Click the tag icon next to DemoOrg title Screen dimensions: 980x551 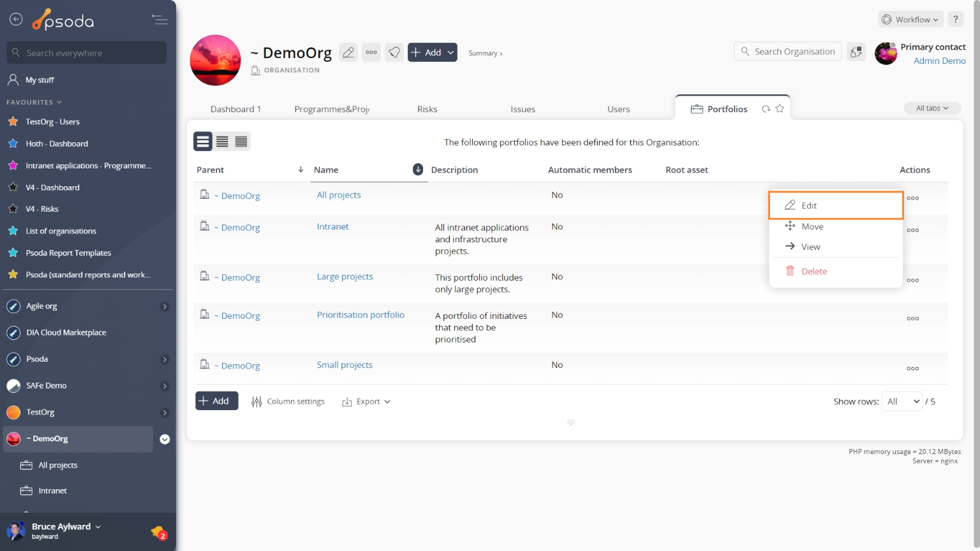(x=394, y=52)
